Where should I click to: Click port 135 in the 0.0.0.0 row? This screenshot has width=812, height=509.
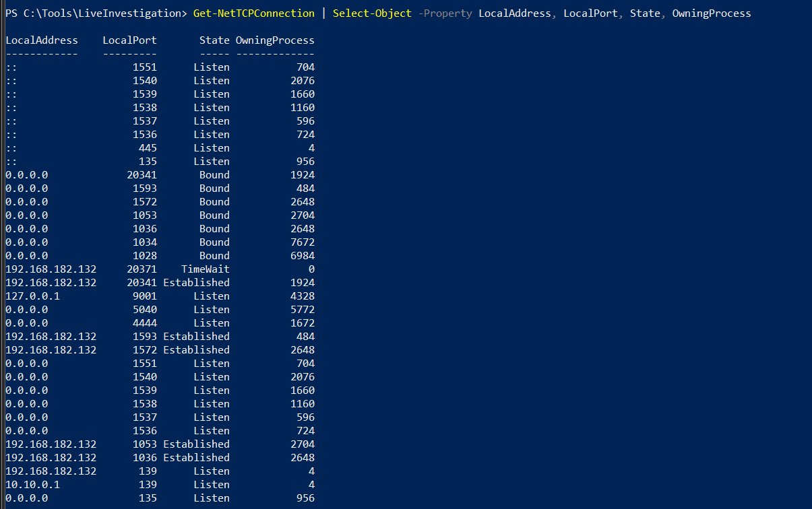(148, 498)
